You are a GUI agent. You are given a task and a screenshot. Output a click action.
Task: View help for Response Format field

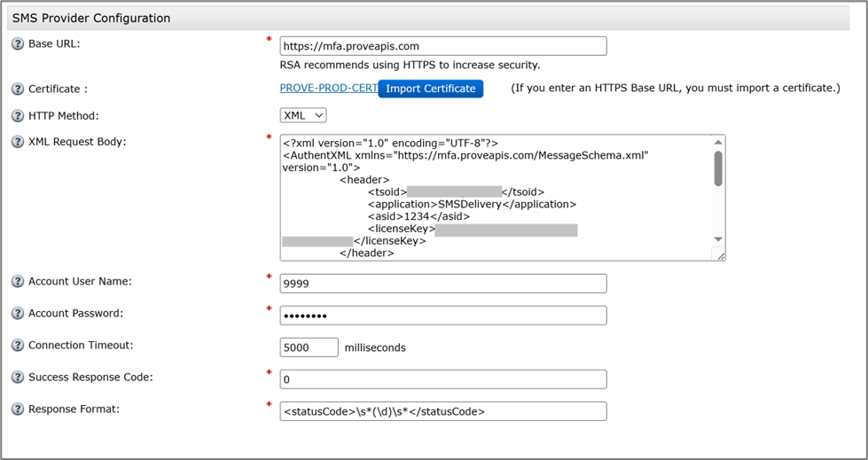(18, 409)
